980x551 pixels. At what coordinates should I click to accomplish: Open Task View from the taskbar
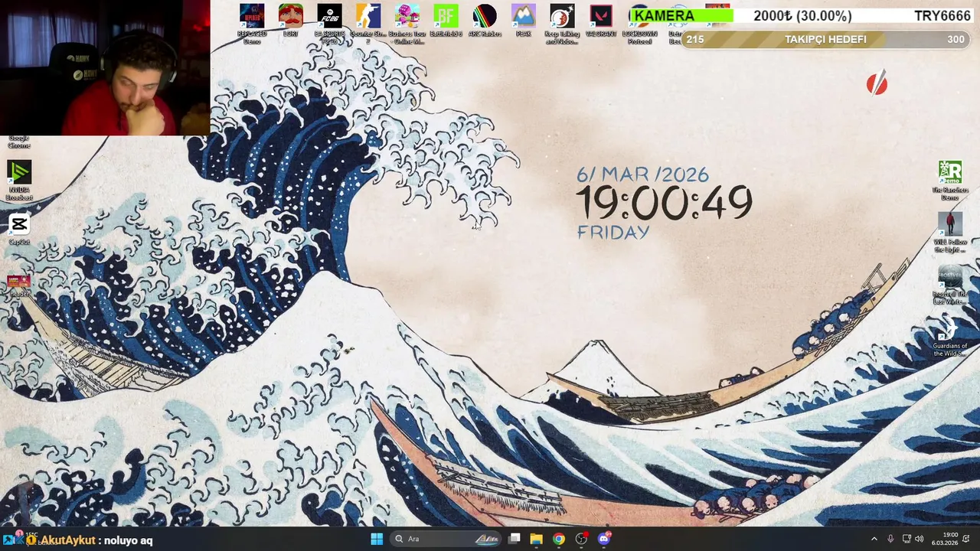pos(514,539)
